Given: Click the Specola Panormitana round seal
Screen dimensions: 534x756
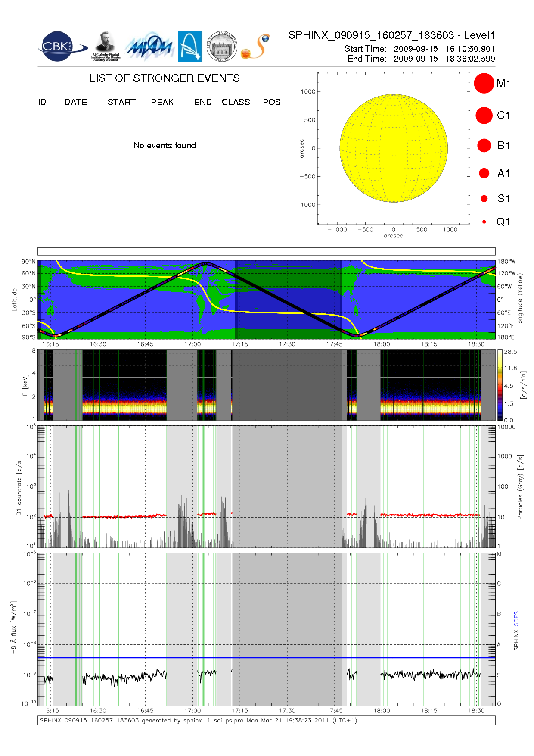Looking at the screenshot, I should pos(222,46).
